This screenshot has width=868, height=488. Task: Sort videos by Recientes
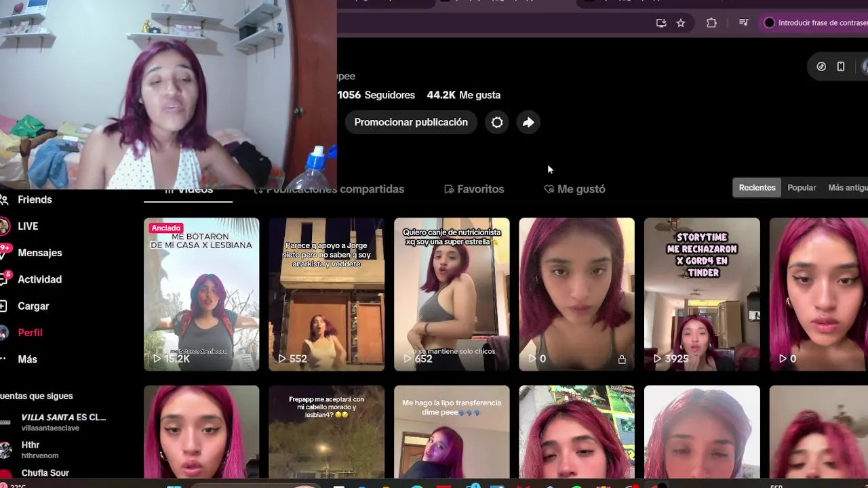coord(757,188)
